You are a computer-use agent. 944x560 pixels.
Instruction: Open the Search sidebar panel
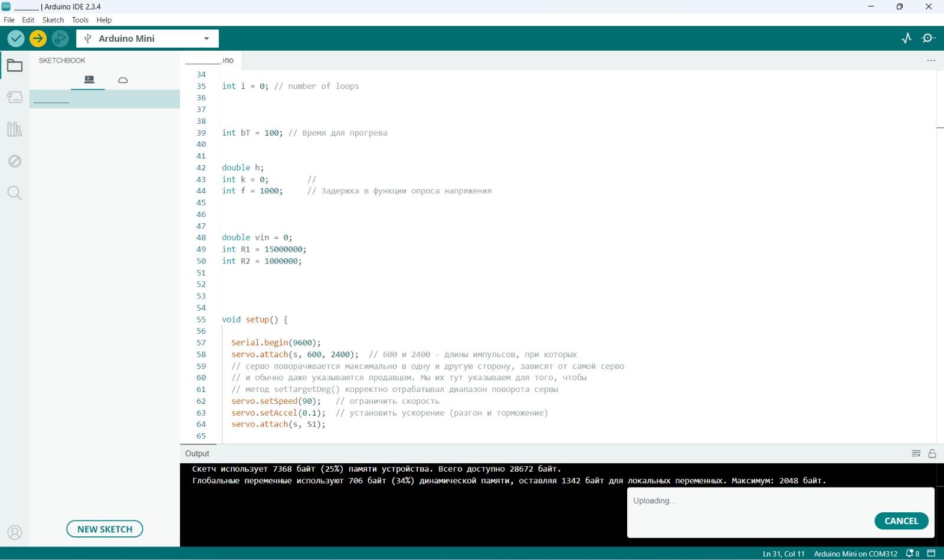[x=15, y=193]
